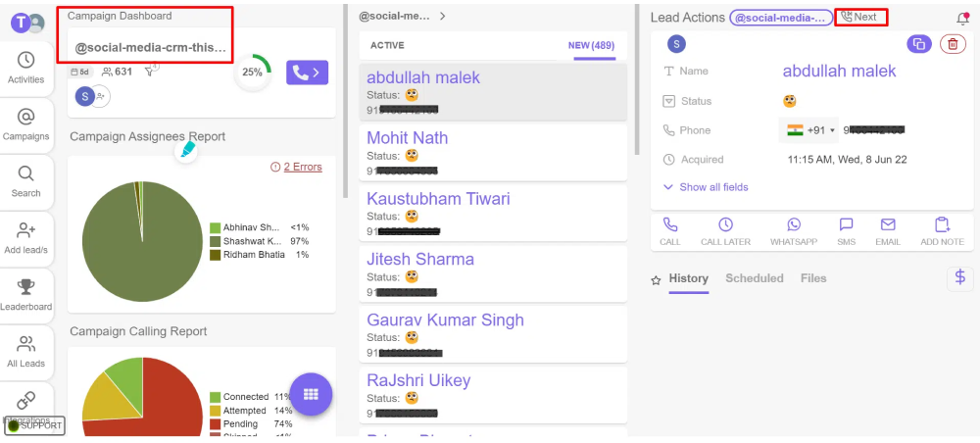Open Add lead/s in sidebar
980x443 pixels.
coord(25,238)
